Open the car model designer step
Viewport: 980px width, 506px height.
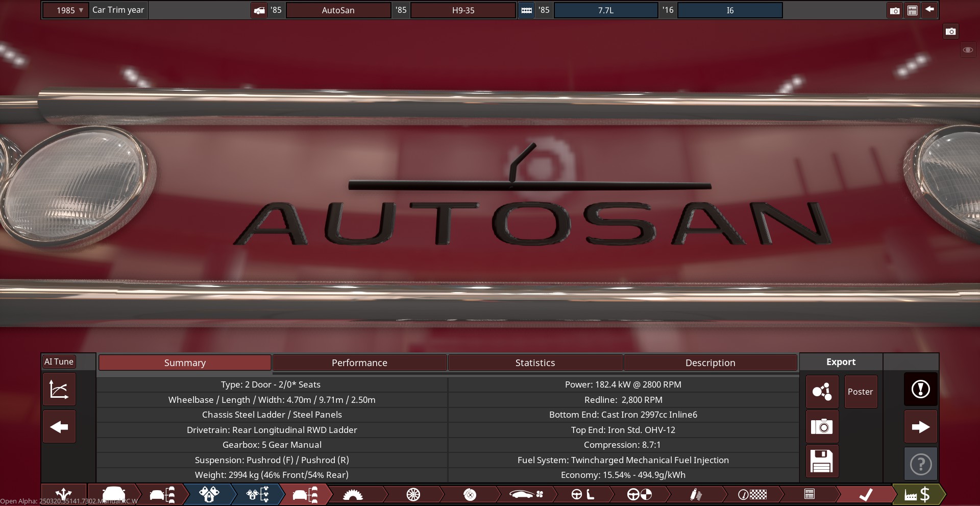click(113, 494)
